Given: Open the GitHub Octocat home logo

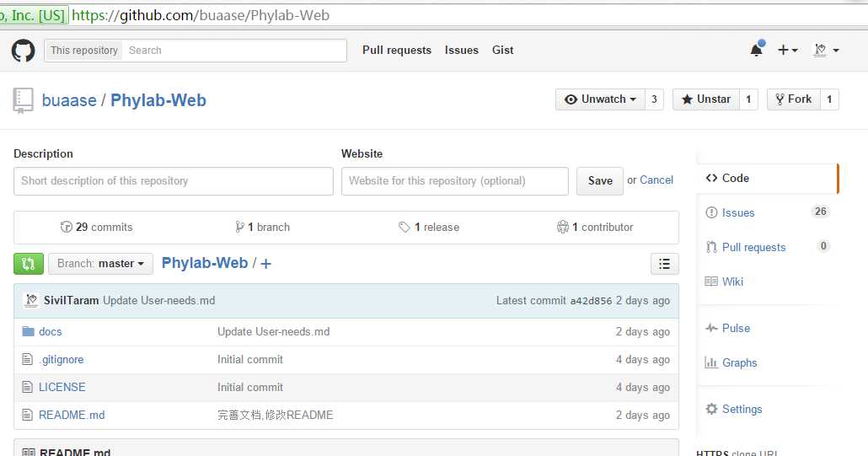Looking at the screenshot, I should 24,51.
